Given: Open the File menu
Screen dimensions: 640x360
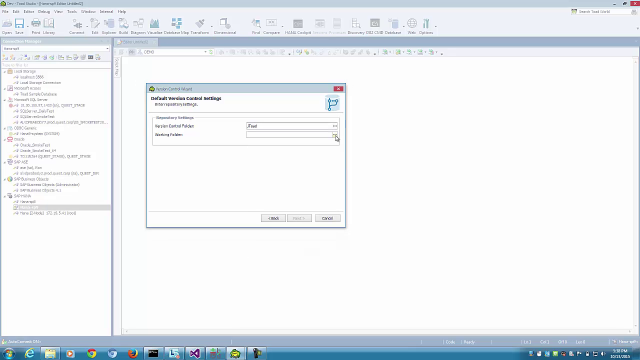Looking at the screenshot, I should [5, 11].
